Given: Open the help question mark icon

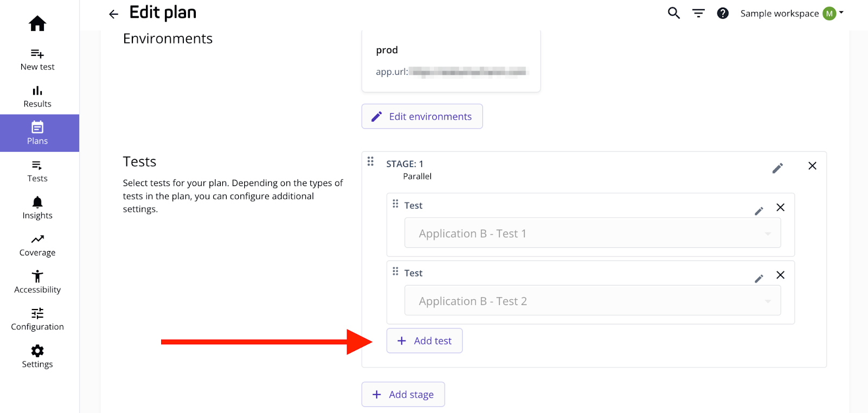Looking at the screenshot, I should click(723, 12).
